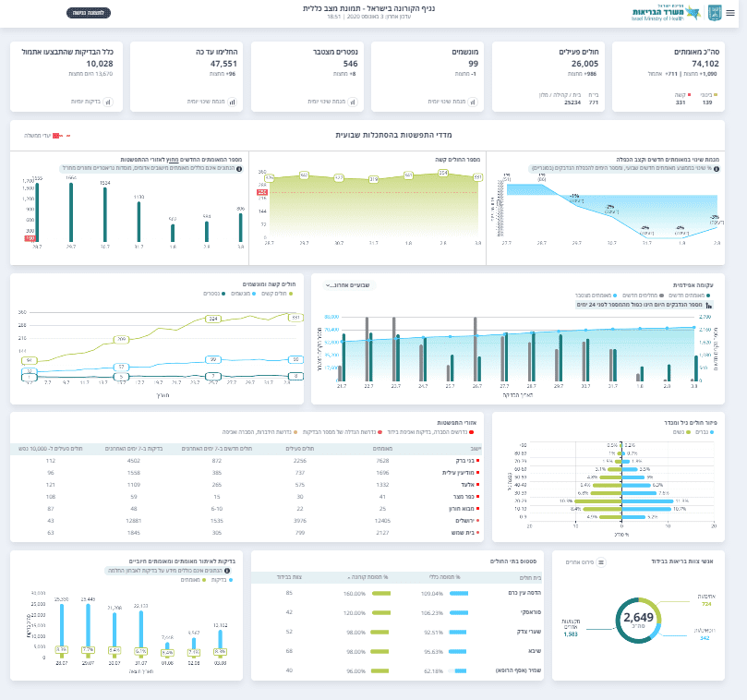Image resolution: width=747 pixels, height=700 pixels.
Task: Toggle cumulative confirmed legend in epidemic curve
Action: (x=596, y=296)
